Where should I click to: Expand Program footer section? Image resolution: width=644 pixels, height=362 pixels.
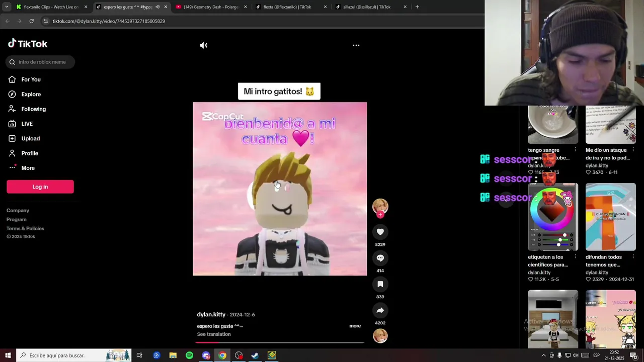pos(17,220)
